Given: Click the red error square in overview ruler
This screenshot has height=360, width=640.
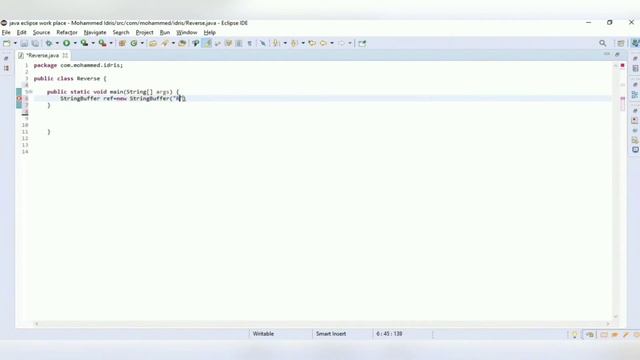Looking at the screenshot, I should 622,65.
